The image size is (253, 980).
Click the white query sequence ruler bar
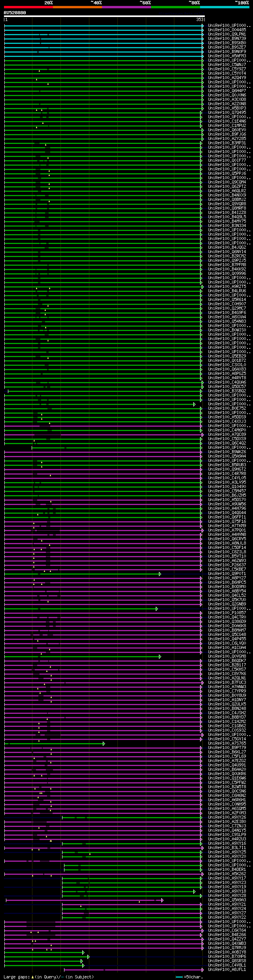point(104,16)
